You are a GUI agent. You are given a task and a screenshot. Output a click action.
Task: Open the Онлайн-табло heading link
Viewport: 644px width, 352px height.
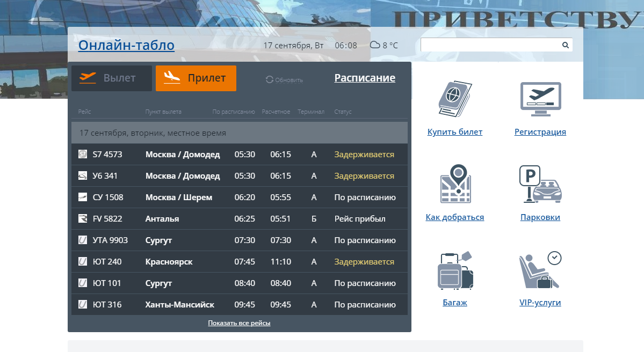(x=126, y=45)
